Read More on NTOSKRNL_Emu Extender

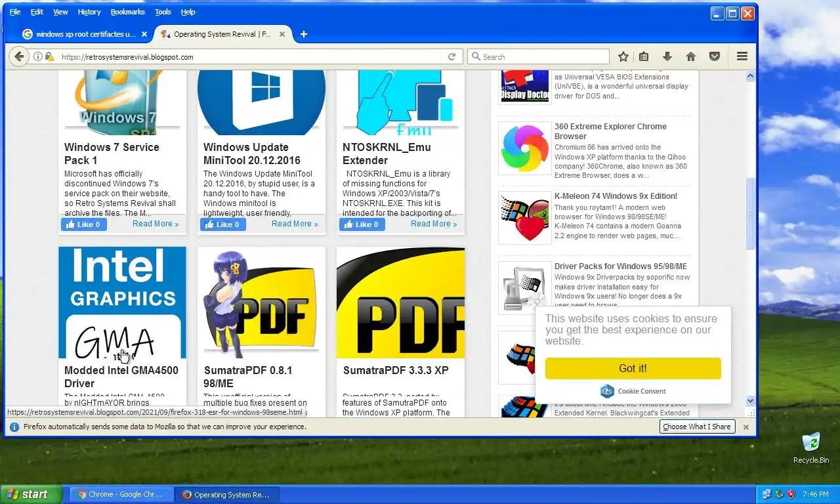point(434,224)
